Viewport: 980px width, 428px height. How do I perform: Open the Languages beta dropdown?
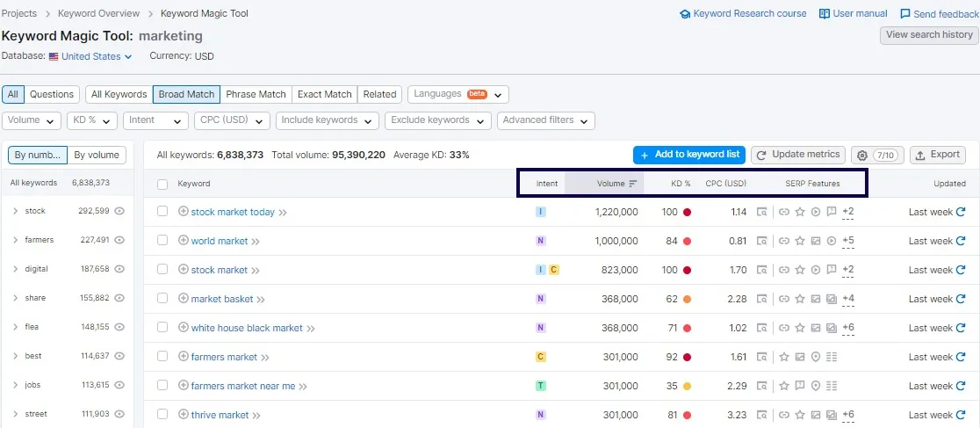pyautogui.click(x=458, y=95)
